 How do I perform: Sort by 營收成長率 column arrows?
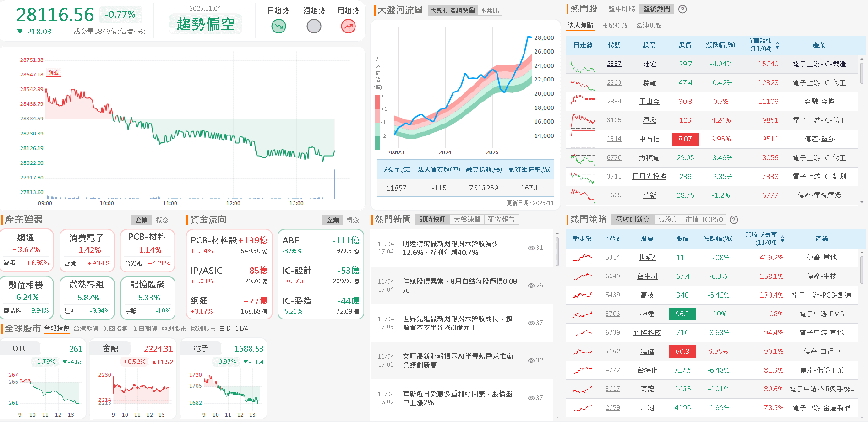coord(782,238)
